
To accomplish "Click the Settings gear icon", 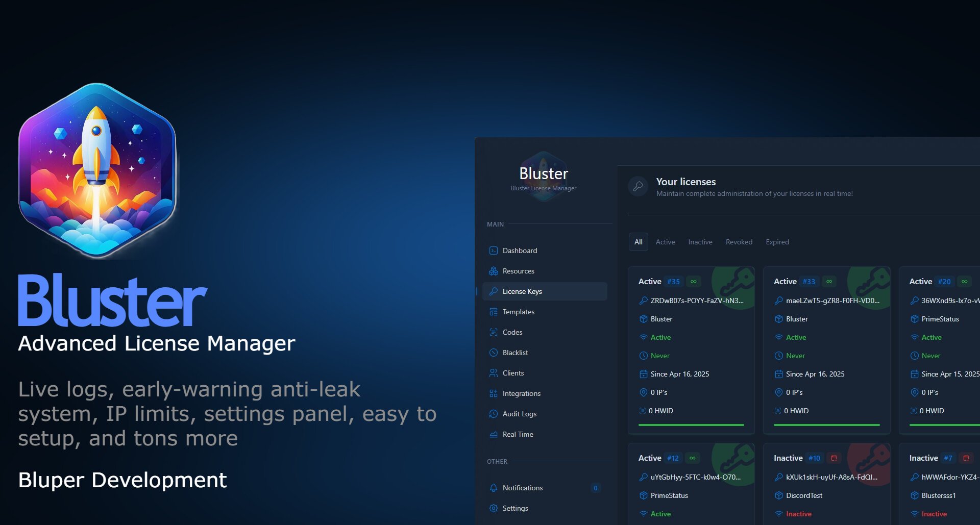I will click(x=493, y=508).
